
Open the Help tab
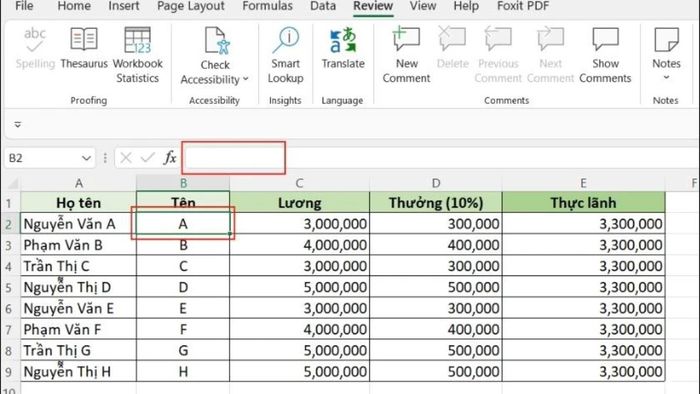466,6
